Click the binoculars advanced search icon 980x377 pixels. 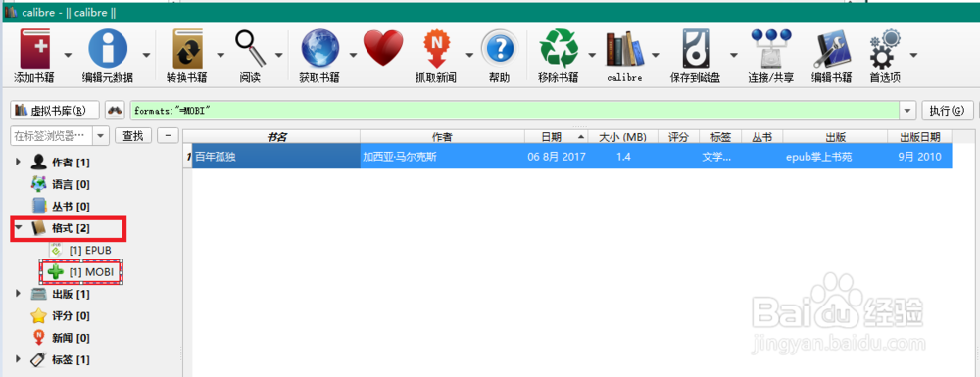tap(115, 111)
